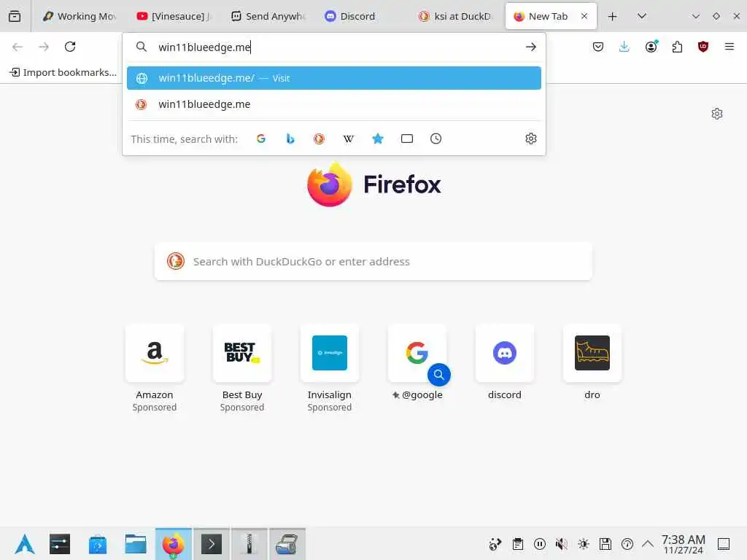The width and height of the screenshot is (747, 560).
Task: Click the Go arrow in address bar
Action: coord(531,47)
